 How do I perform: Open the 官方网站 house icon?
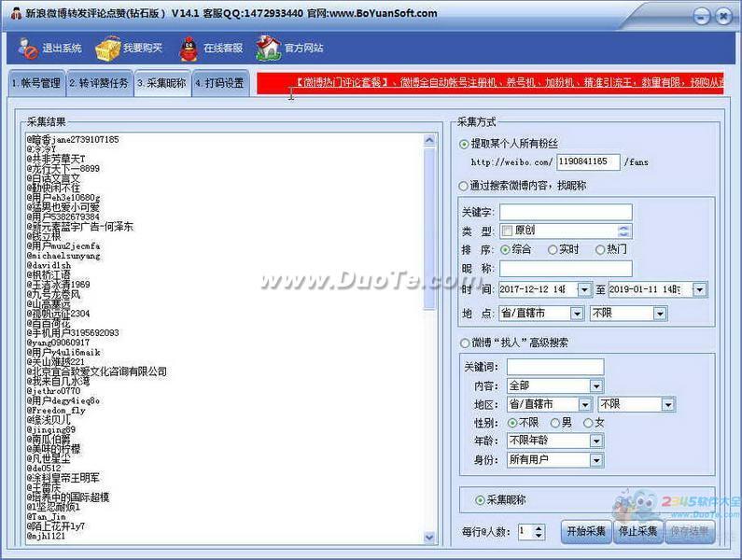pos(268,48)
